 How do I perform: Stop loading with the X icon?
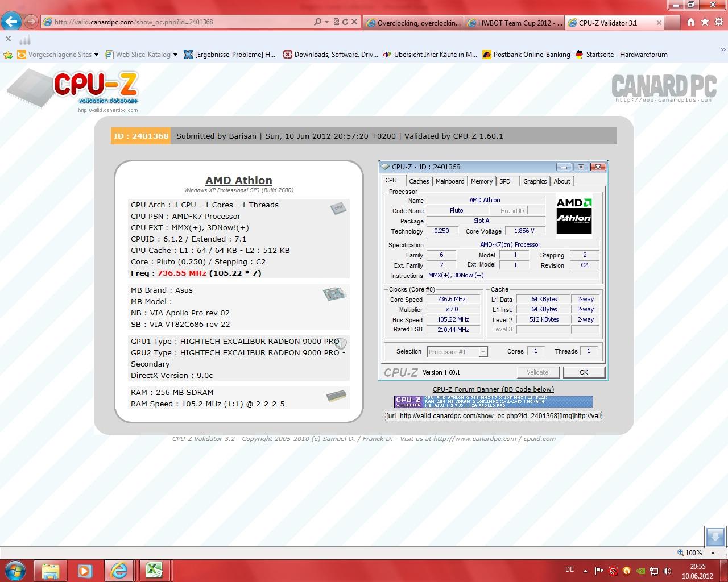pyautogui.click(x=354, y=22)
